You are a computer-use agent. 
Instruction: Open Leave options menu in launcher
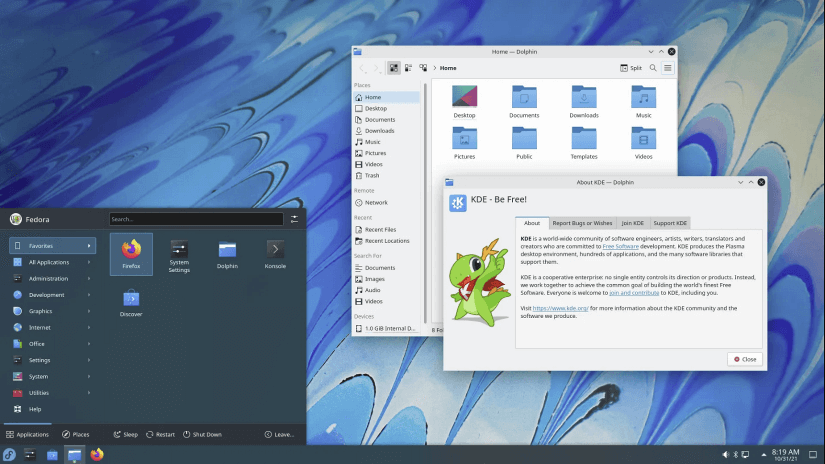[x=279, y=435]
